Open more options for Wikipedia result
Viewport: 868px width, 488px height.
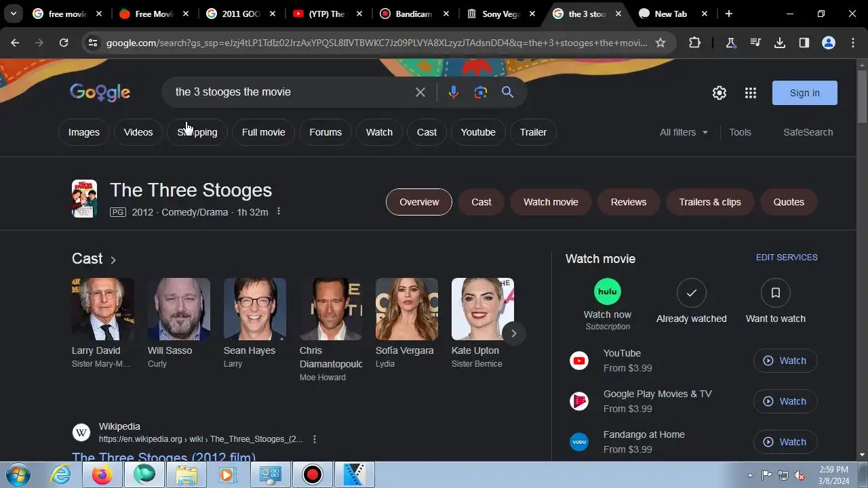click(x=314, y=439)
